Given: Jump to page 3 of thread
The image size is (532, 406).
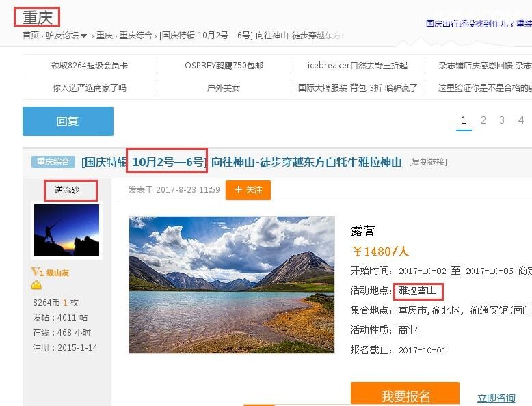Looking at the screenshot, I should point(502,120).
